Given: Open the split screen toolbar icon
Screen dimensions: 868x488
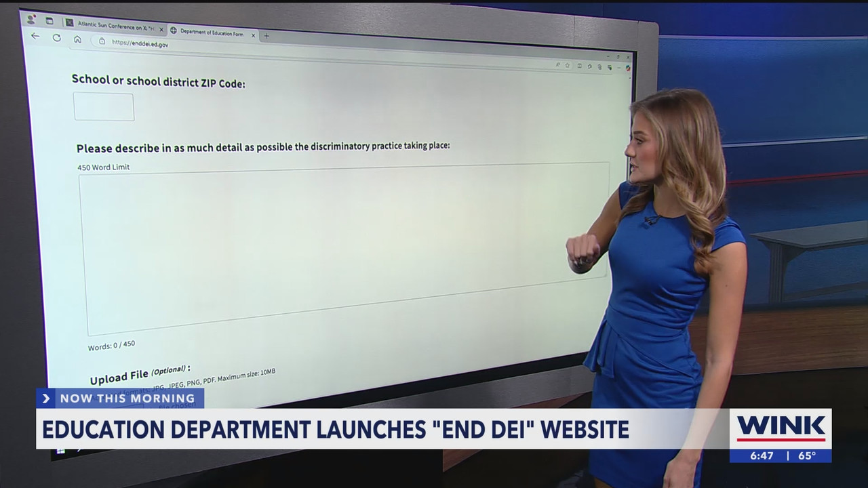Looking at the screenshot, I should [580, 66].
